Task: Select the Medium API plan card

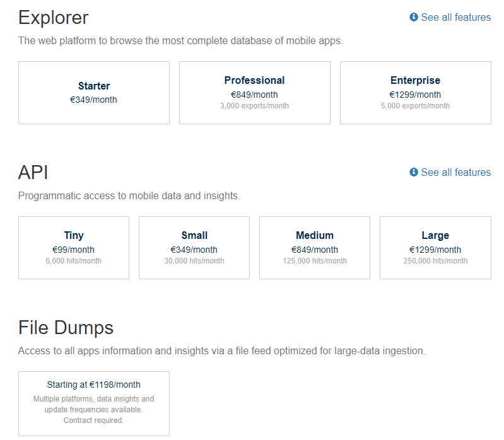Action: click(315, 247)
